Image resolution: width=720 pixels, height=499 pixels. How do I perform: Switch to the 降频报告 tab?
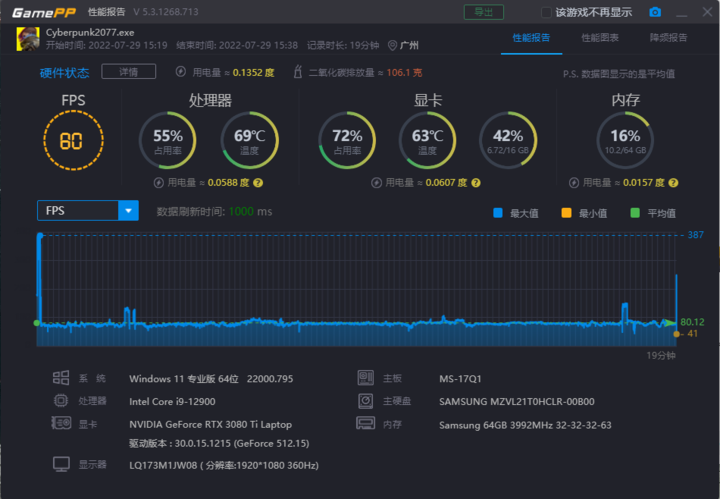tap(669, 38)
